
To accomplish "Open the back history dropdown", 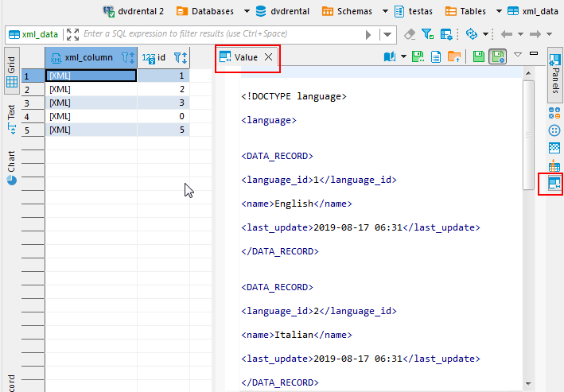I will 520,34.
